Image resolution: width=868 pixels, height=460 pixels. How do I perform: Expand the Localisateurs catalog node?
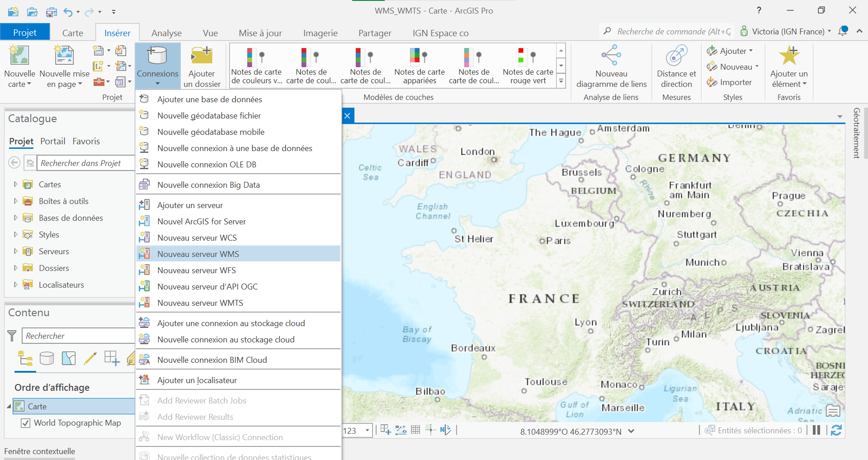pos(15,285)
